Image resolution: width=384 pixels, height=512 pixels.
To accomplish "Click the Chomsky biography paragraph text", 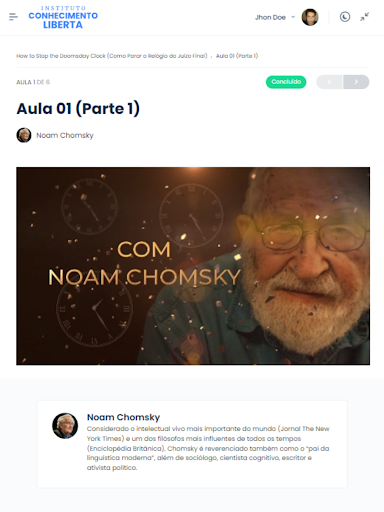I will point(208,448).
